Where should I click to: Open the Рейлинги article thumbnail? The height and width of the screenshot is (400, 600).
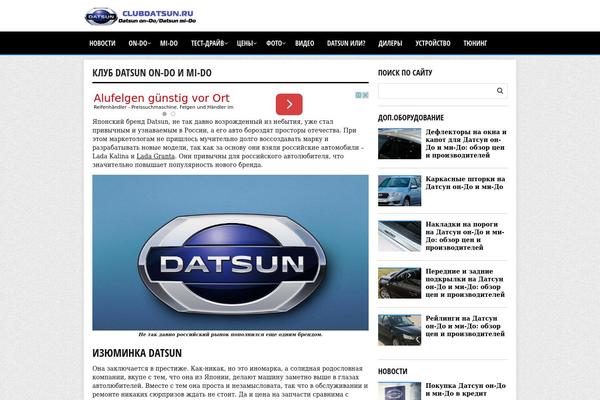[399, 330]
